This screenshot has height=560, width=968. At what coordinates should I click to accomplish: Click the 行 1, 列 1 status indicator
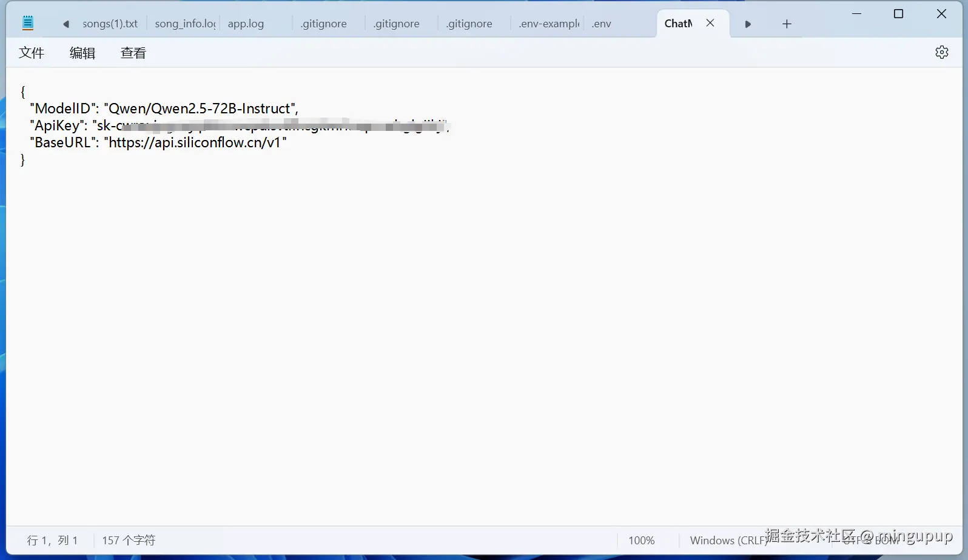tap(52, 540)
